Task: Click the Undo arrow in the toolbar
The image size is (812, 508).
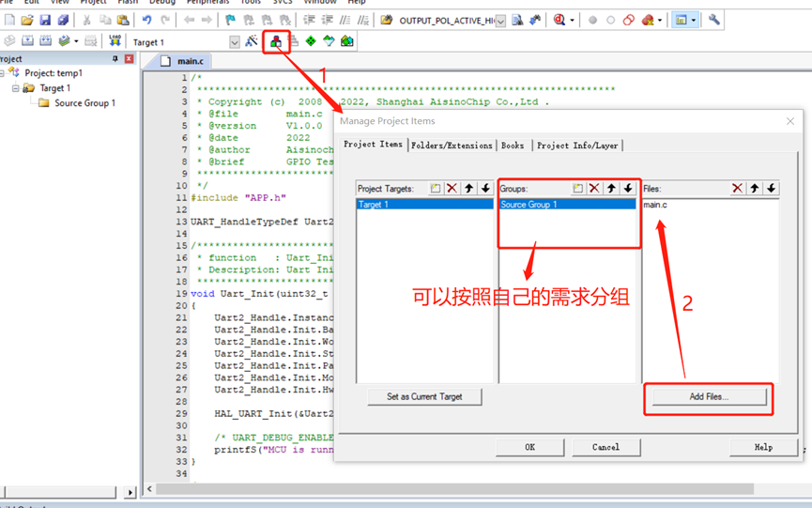Action: click(146, 20)
